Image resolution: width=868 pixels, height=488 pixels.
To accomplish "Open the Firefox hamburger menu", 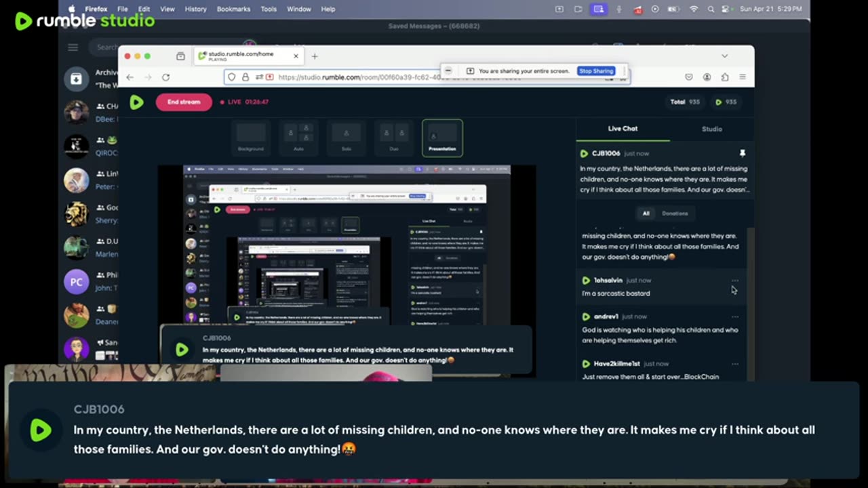I will pyautogui.click(x=743, y=77).
